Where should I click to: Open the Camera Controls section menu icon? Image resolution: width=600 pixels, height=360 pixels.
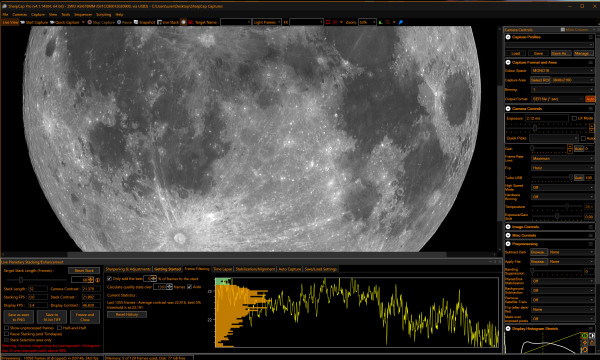pyautogui.click(x=591, y=109)
